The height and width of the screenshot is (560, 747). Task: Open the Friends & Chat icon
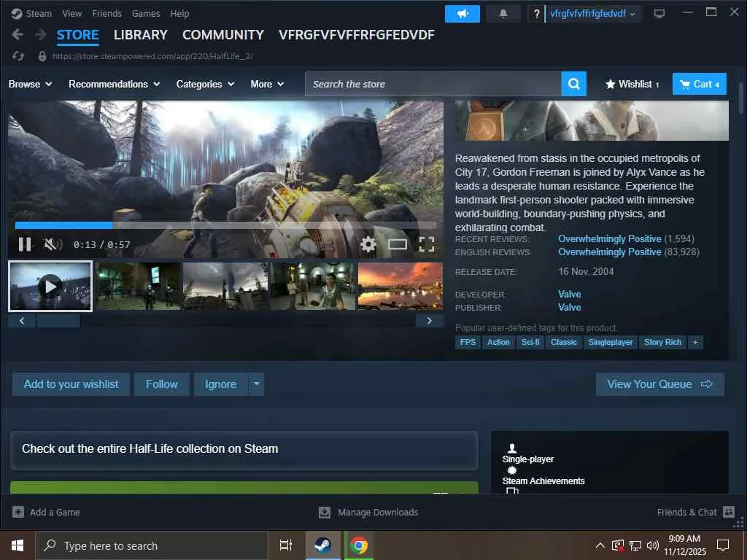point(729,512)
